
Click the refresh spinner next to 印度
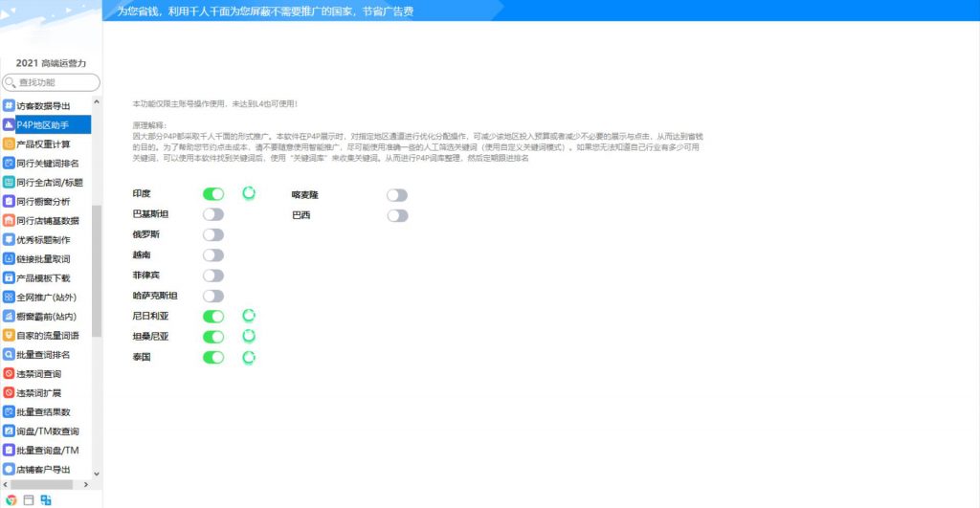(249, 193)
